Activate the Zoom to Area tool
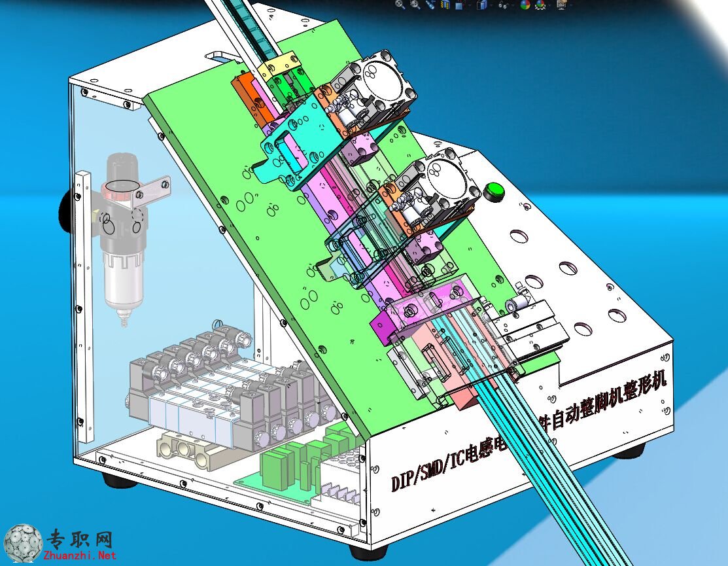 pyautogui.click(x=415, y=5)
